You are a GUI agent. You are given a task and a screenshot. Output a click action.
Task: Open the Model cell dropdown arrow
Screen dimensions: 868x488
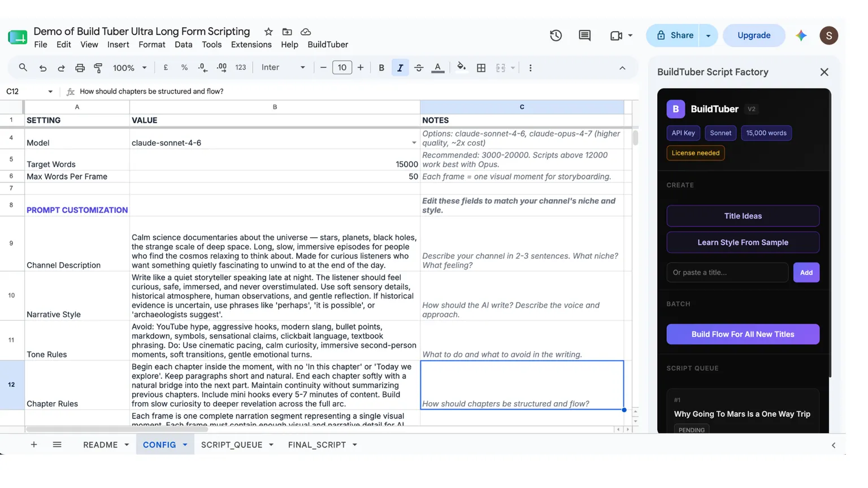(x=414, y=143)
